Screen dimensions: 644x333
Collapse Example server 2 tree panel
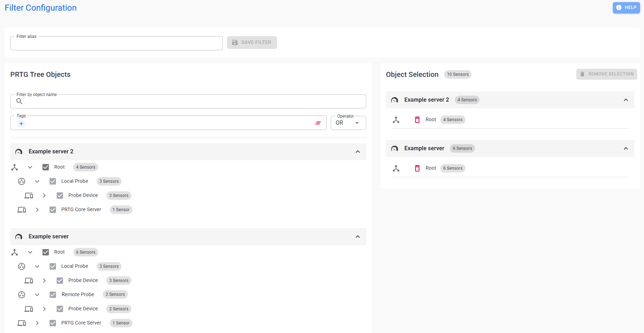point(358,152)
